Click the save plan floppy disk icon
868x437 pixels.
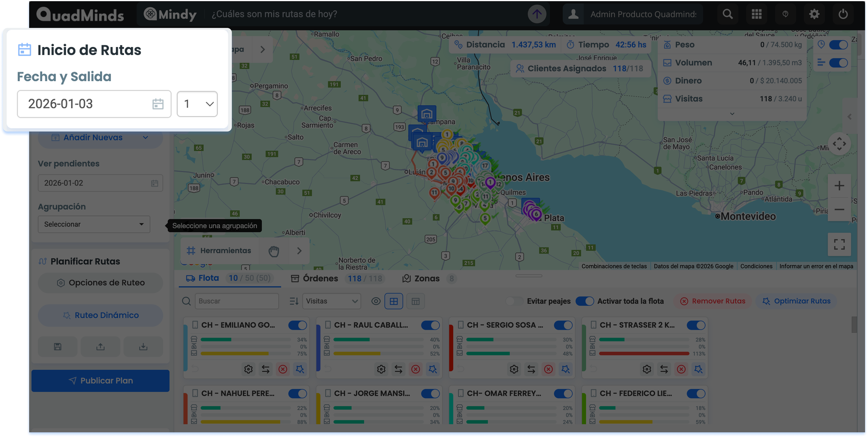click(58, 347)
